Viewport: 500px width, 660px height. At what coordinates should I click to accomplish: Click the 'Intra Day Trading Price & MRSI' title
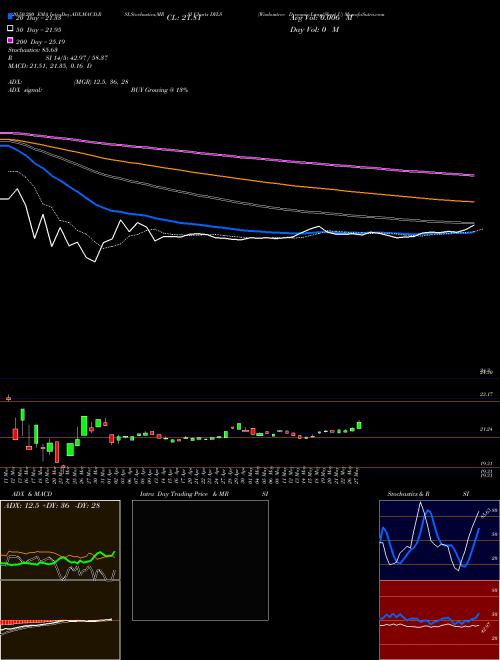204,494
